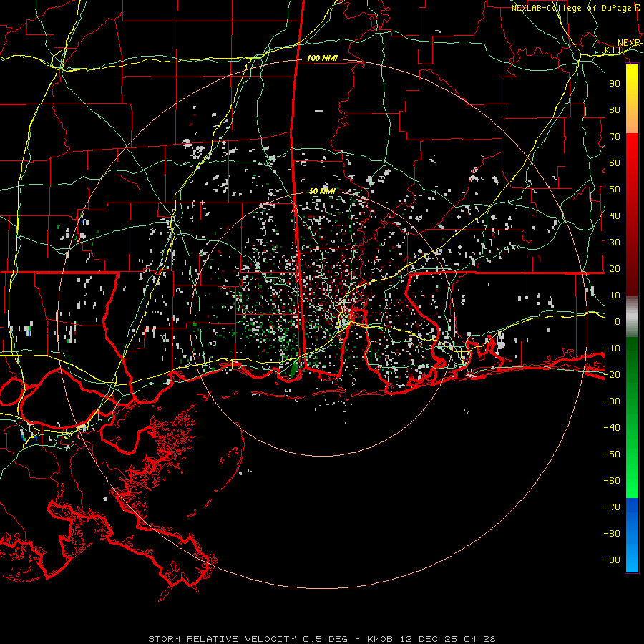The width and height of the screenshot is (644, 644).
Task: Click the 100 NMI range ring label
Action: 322,59
